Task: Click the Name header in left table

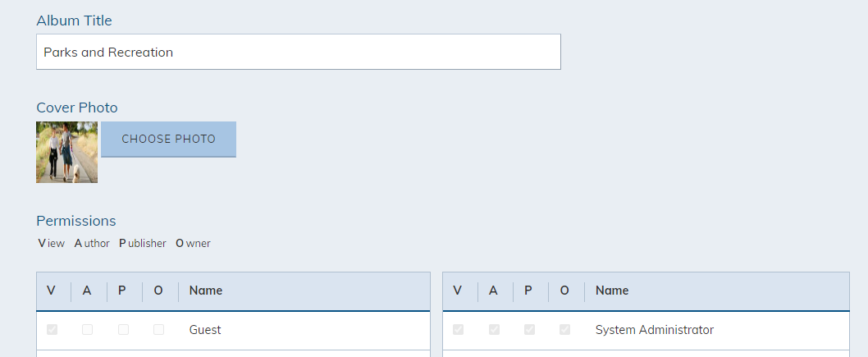Action: pos(206,291)
